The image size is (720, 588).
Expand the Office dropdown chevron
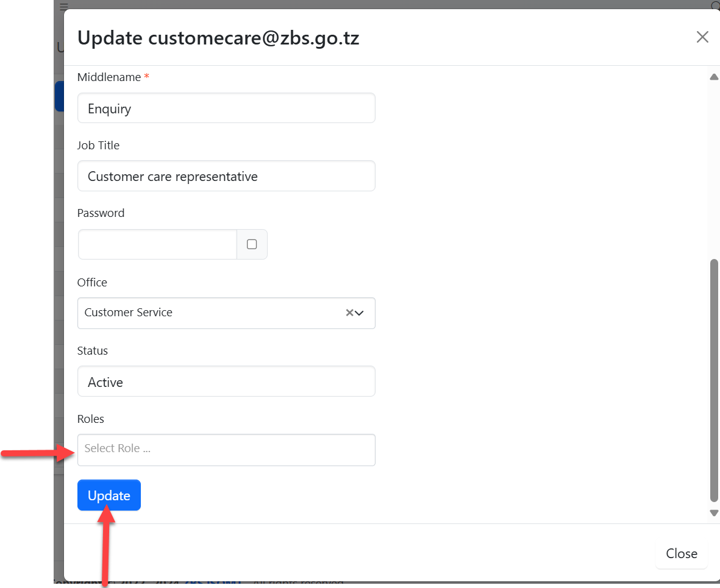[360, 313]
